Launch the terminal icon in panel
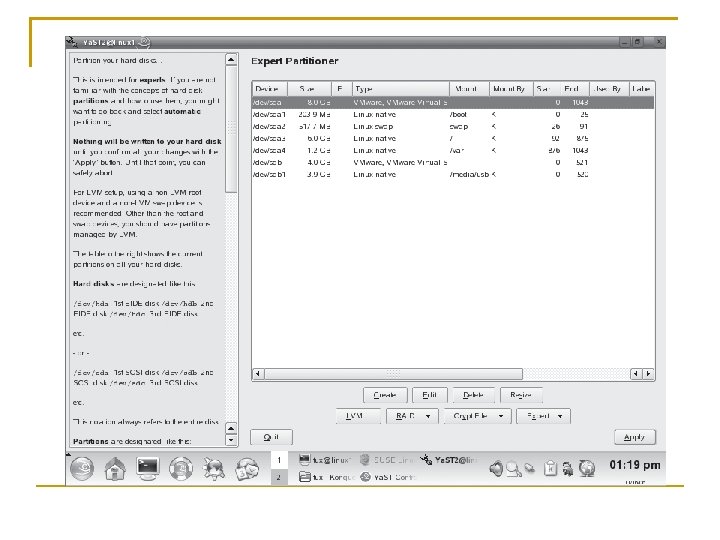The width and height of the screenshot is (720, 540). pos(148,469)
